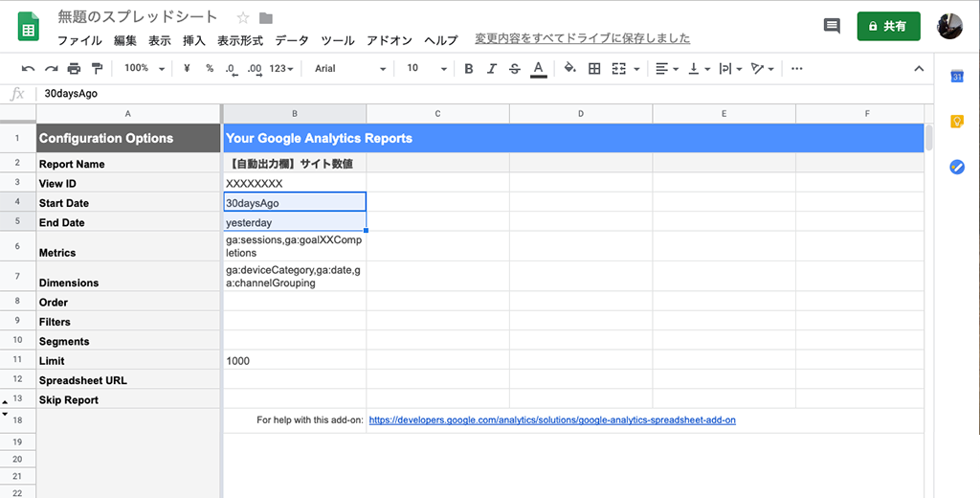Open the ツール menu
The width and height of the screenshot is (980, 498).
338,40
